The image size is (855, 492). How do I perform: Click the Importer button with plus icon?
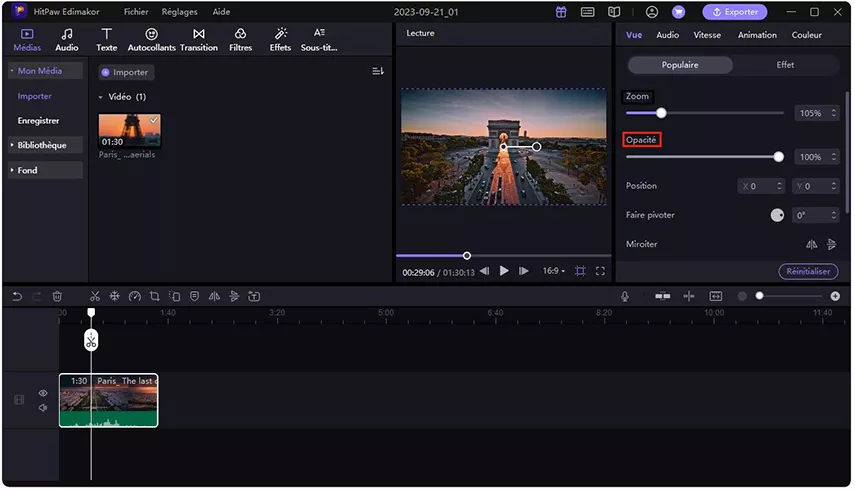click(x=126, y=72)
